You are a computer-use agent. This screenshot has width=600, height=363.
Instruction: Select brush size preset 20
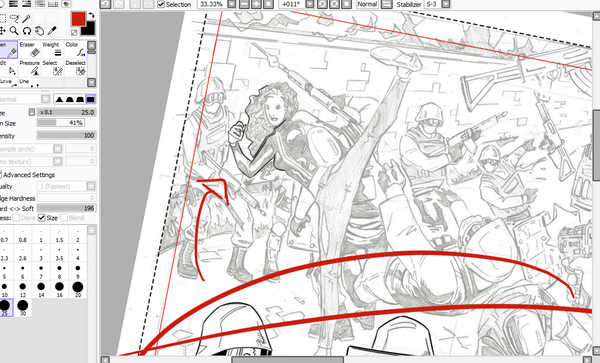[x=78, y=290]
